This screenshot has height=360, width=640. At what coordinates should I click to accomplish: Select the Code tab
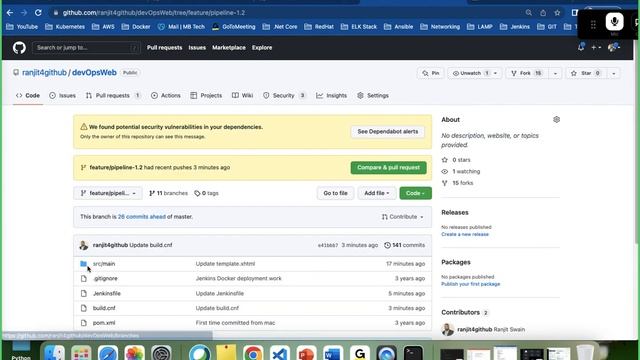pyautogui.click(x=28, y=96)
